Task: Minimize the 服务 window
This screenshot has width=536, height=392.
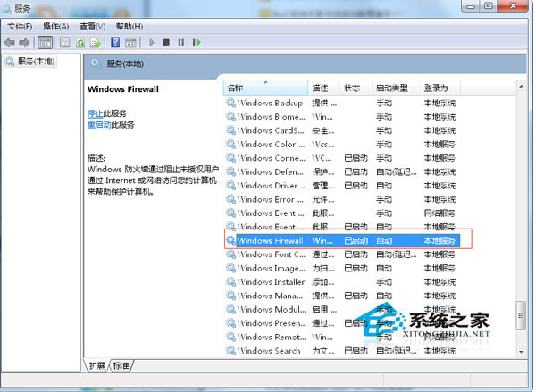Action: pyautogui.click(x=471, y=6)
